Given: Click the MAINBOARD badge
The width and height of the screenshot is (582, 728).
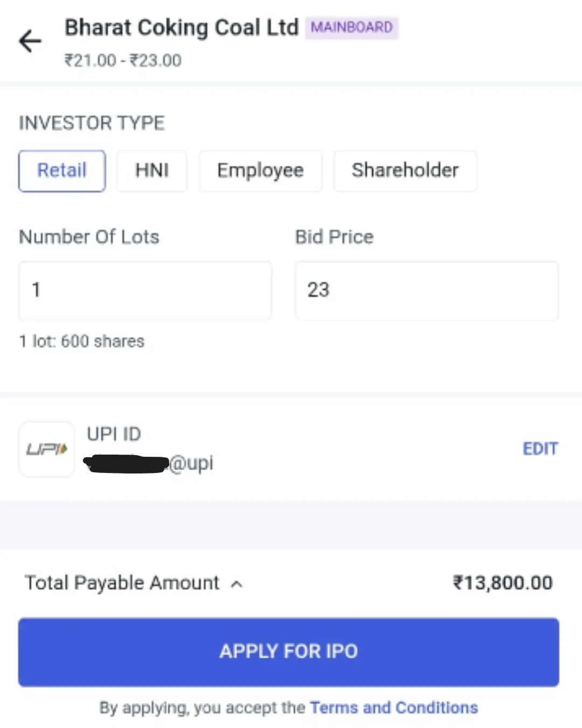Looking at the screenshot, I should 351,28.
